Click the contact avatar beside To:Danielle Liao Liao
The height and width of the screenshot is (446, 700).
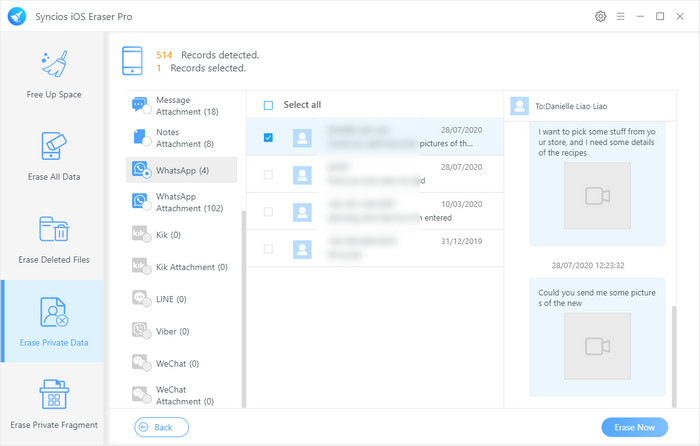[519, 106]
